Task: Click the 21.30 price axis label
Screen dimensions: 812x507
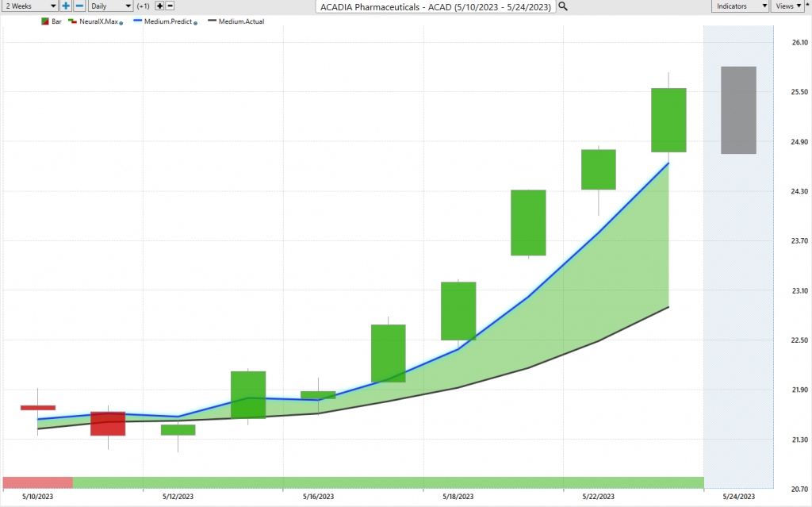Action: [x=799, y=440]
